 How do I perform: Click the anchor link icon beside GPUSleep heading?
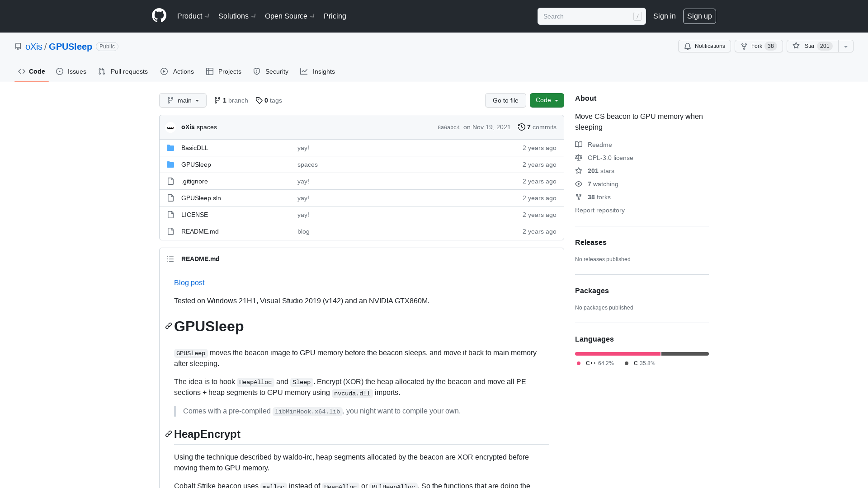(169, 326)
